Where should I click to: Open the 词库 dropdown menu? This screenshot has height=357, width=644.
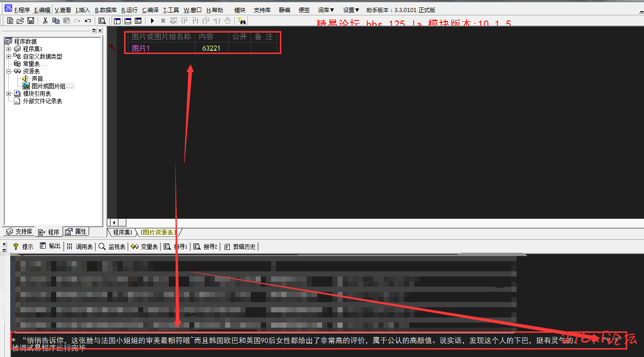tap(326, 10)
